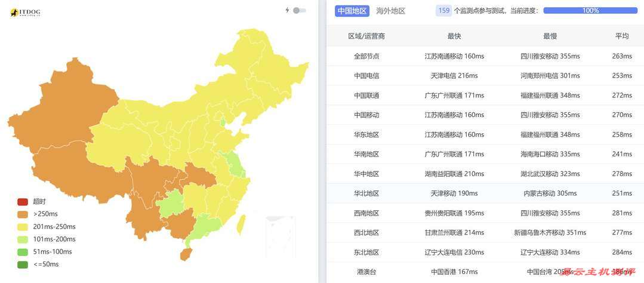Click the 甘肃兰州联通 214ms cell
The width and height of the screenshot is (644, 283).
(x=454, y=232)
